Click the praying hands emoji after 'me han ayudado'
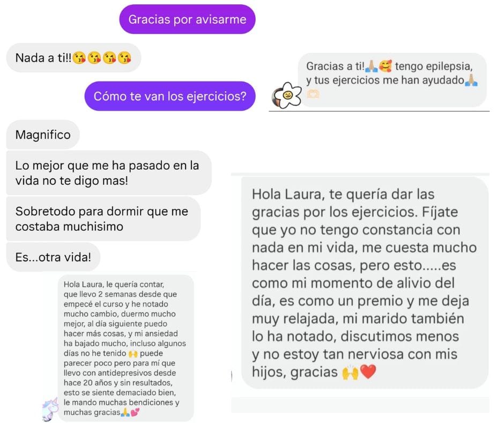The image size is (504, 423). [471, 80]
